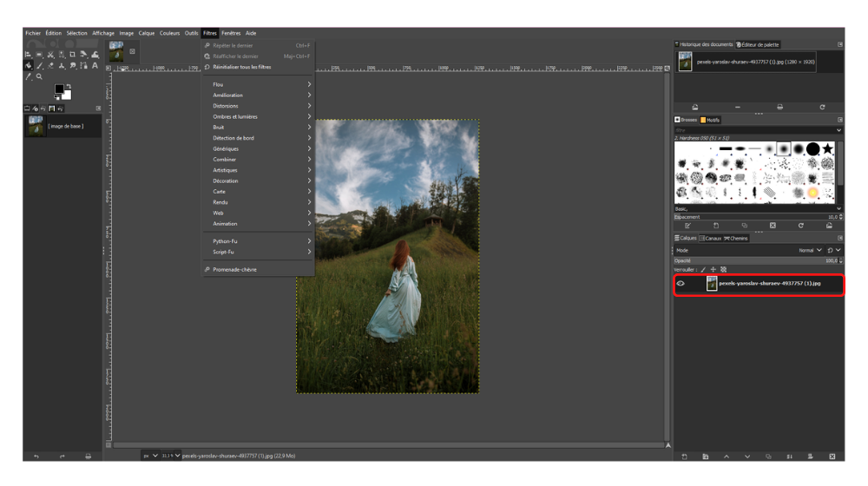Lower the layer one step

click(x=747, y=456)
